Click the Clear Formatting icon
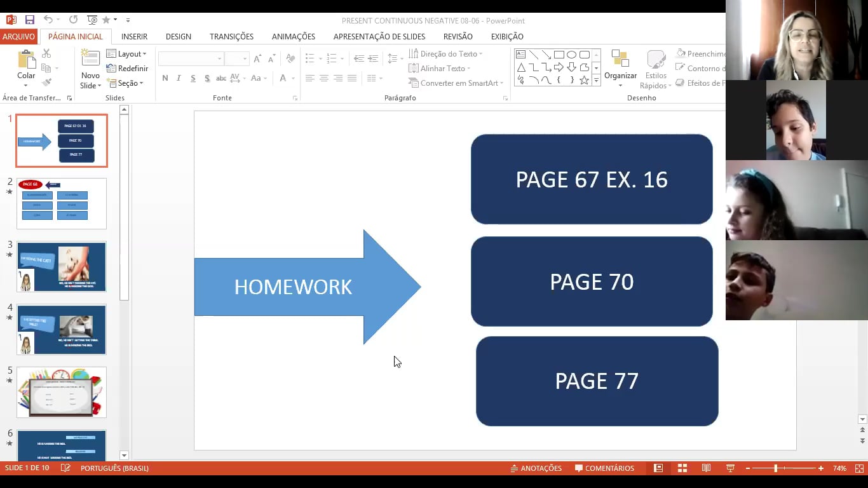 pyautogui.click(x=290, y=59)
